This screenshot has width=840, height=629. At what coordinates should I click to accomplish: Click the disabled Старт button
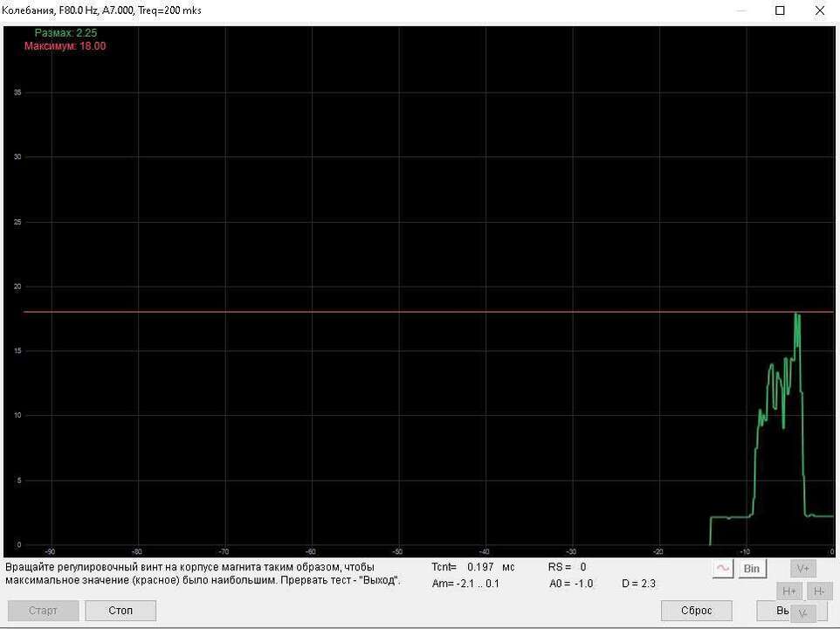click(x=42, y=610)
